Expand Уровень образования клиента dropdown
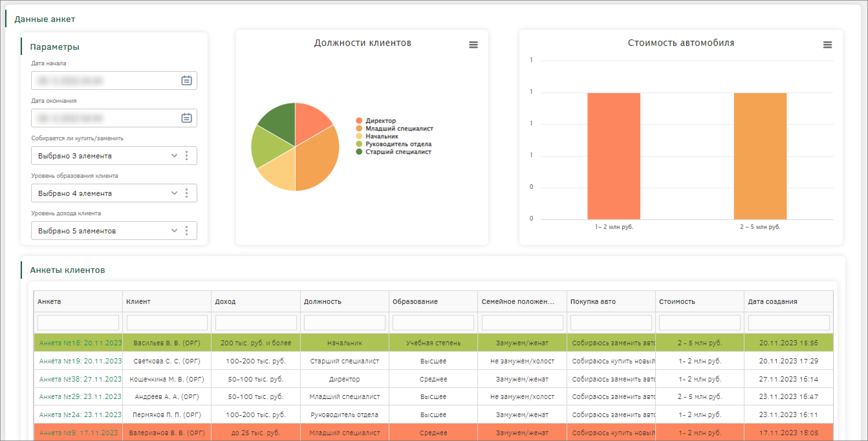 (174, 193)
